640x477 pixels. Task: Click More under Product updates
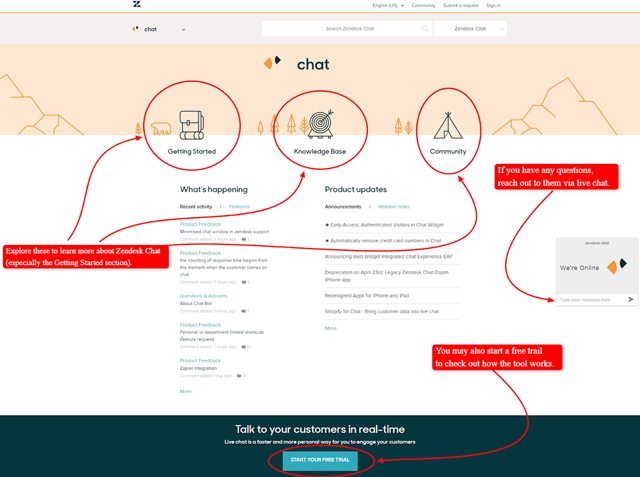(331, 328)
